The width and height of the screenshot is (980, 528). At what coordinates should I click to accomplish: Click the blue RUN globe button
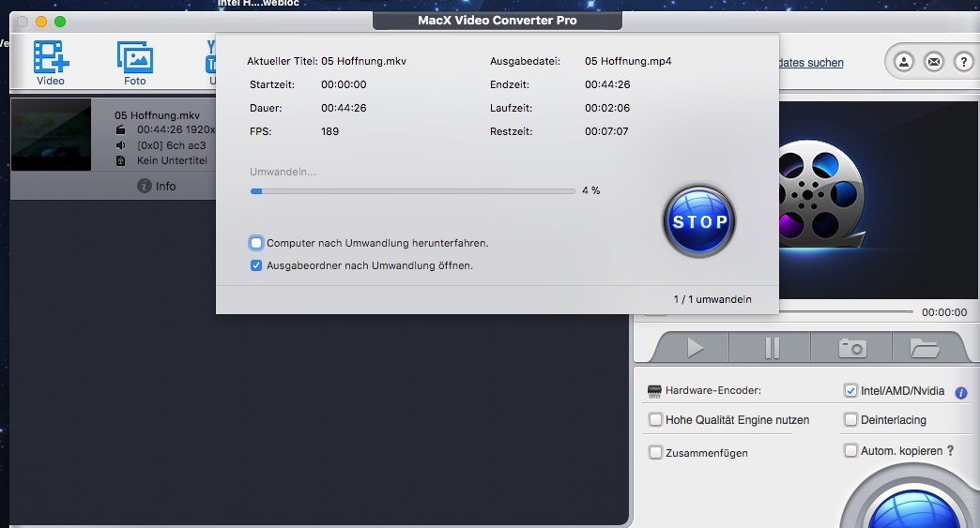913,509
